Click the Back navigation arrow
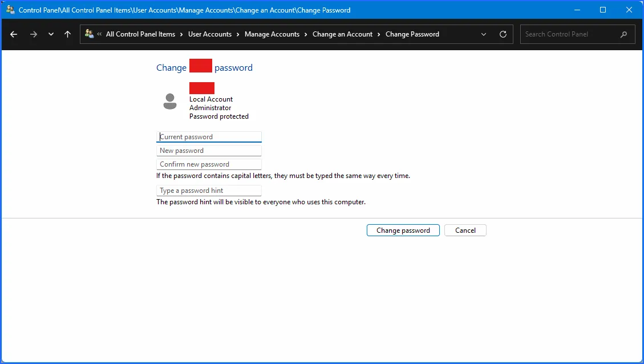 point(14,34)
